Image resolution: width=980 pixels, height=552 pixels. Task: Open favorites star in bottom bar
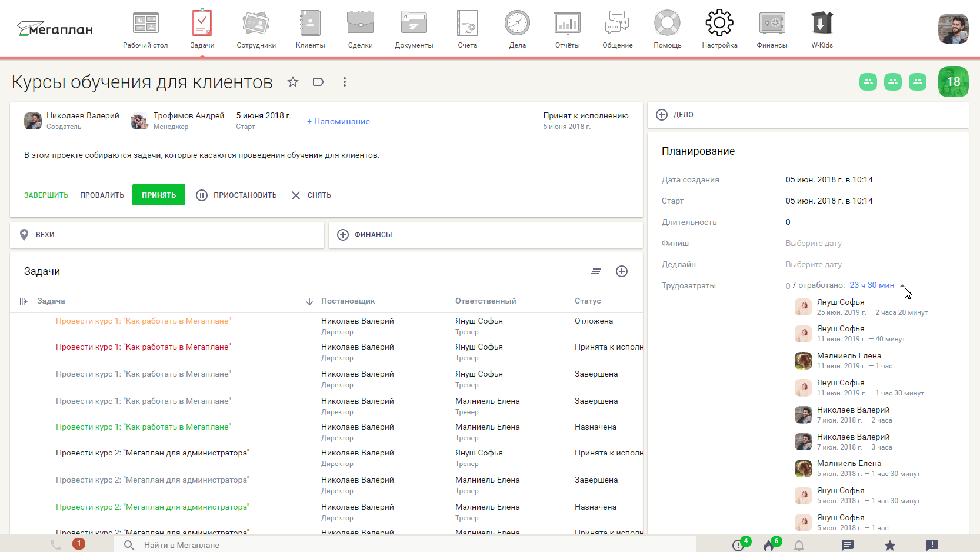pos(890,545)
